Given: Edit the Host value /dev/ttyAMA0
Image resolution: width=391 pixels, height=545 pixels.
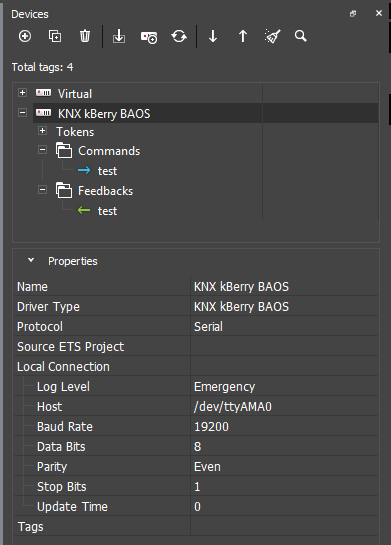Looking at the screenshot, I should 284,407.
